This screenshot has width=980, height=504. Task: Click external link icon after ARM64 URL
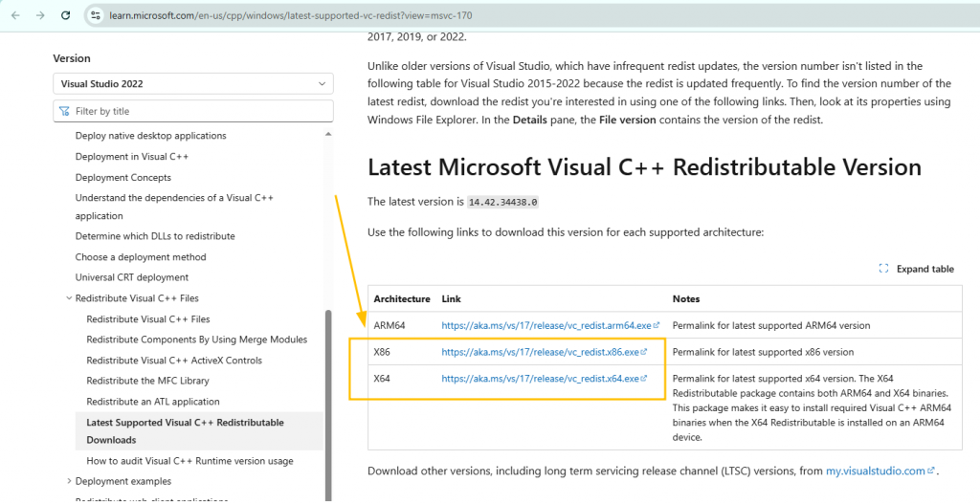coord(657,326)
